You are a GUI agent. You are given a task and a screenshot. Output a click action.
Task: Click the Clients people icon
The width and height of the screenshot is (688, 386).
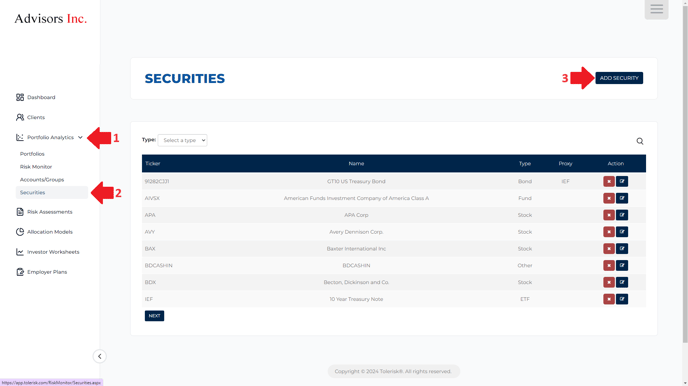pos(20,117)
